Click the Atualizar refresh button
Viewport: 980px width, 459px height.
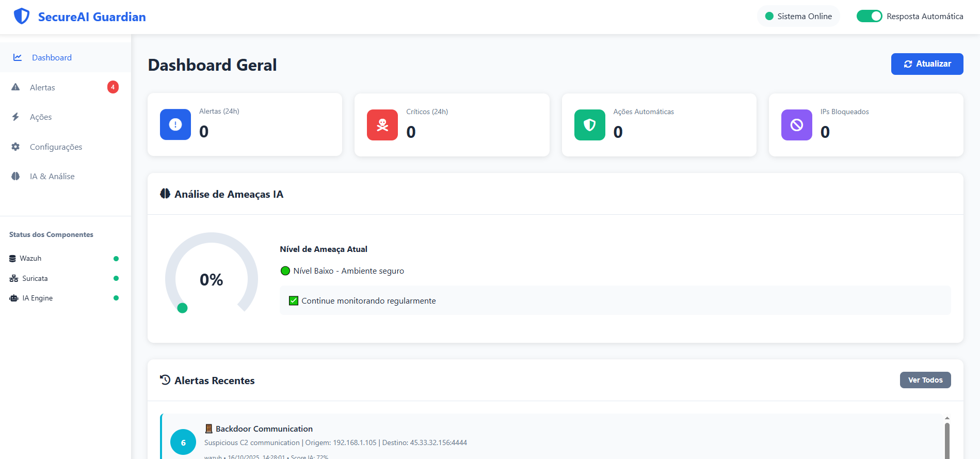coord(927,64)
